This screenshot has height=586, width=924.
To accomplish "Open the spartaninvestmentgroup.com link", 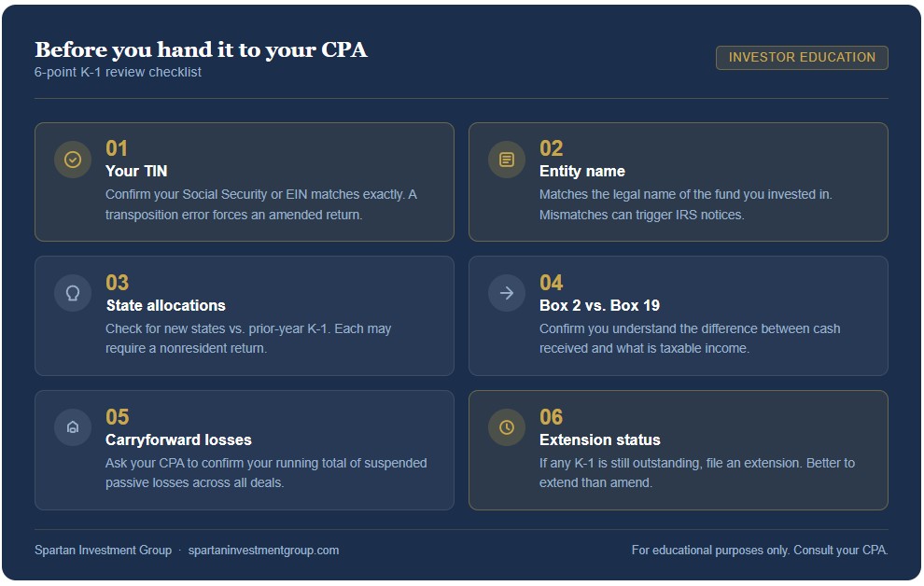I will tap(263, 551).
